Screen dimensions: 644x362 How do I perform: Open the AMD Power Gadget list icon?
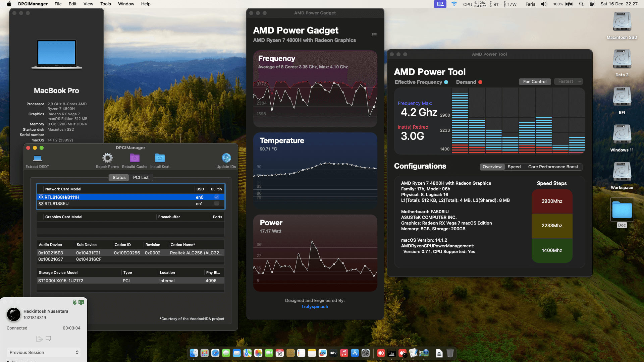point(374,35)
